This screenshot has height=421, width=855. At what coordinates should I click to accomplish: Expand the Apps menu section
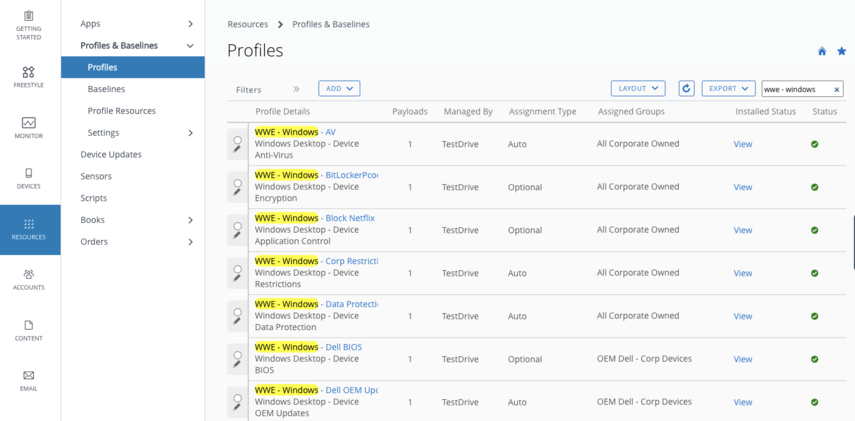click(137, 24)
